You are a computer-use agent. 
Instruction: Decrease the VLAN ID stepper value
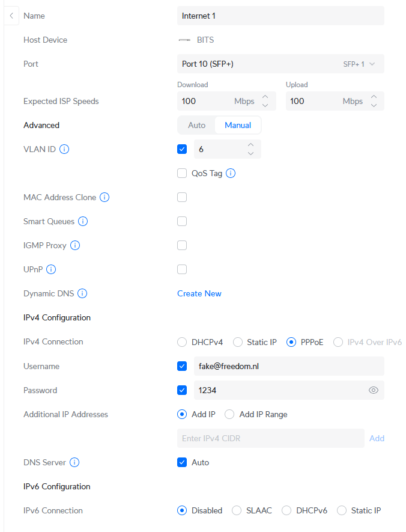click(x=251, y=153)
